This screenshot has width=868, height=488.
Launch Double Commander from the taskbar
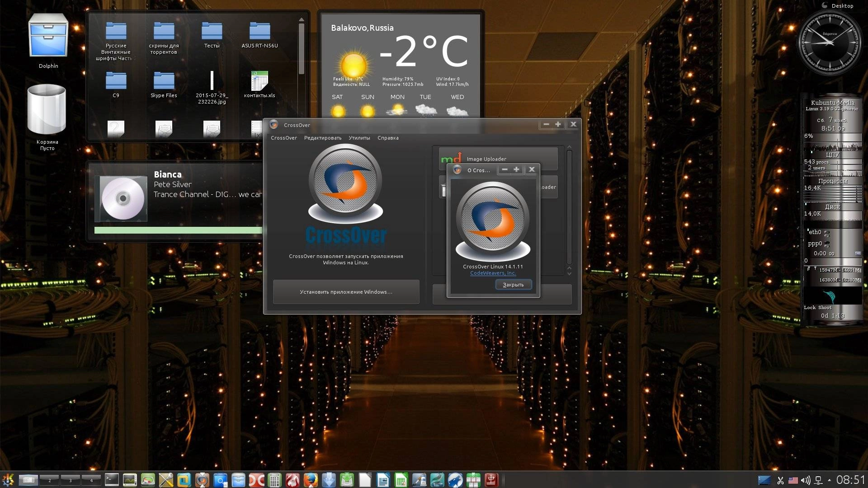click(256, 479)
